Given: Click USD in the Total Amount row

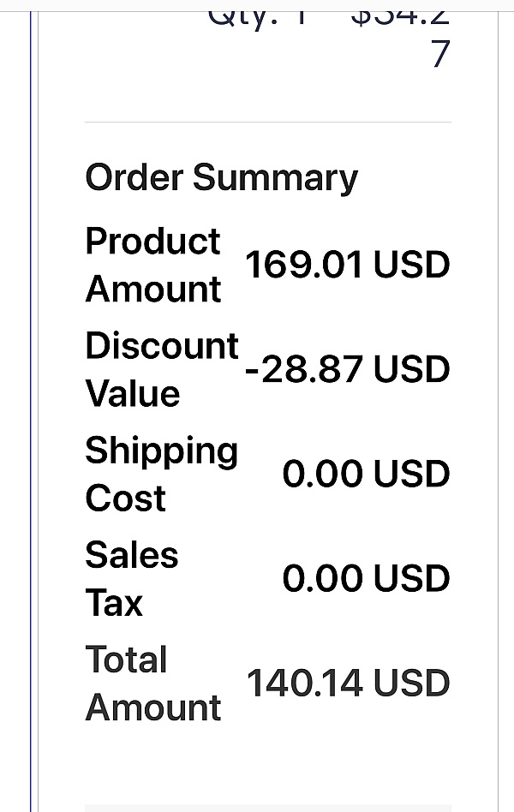Looking at the screenshot, I should [x=412, y=684].
